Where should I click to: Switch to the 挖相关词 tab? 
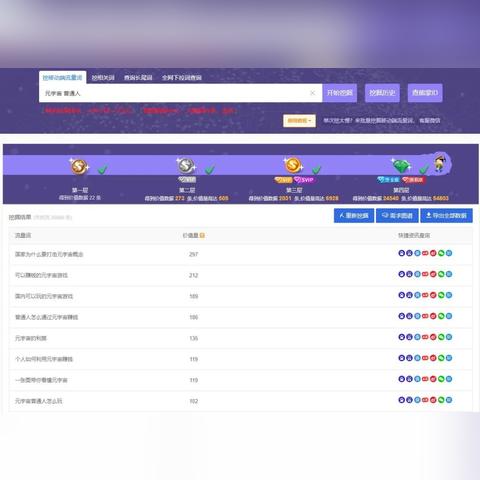(x=103, y=78)
